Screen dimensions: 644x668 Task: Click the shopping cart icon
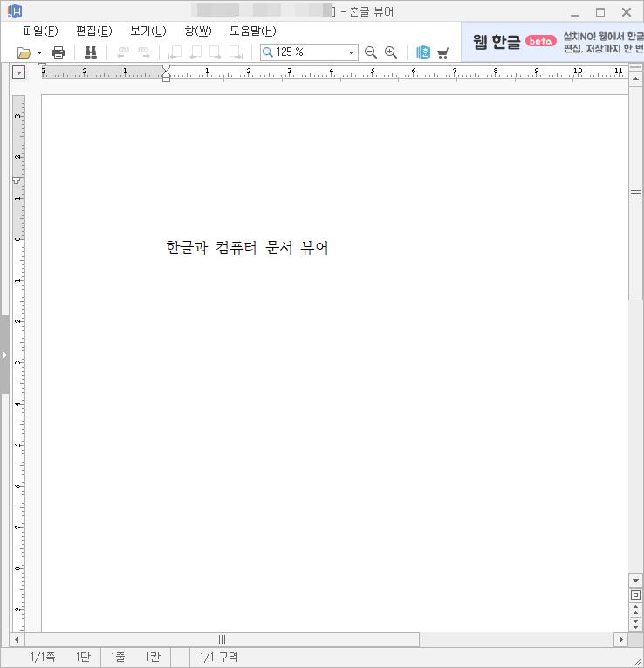[443, 52]
